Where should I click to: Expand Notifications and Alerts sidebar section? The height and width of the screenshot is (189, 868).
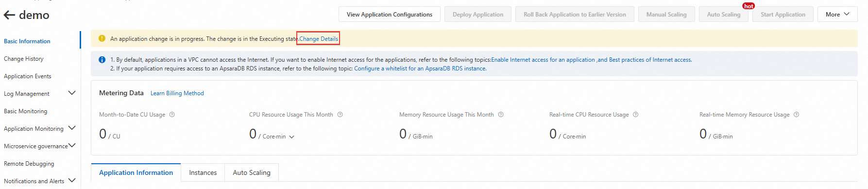coord(72,181)
